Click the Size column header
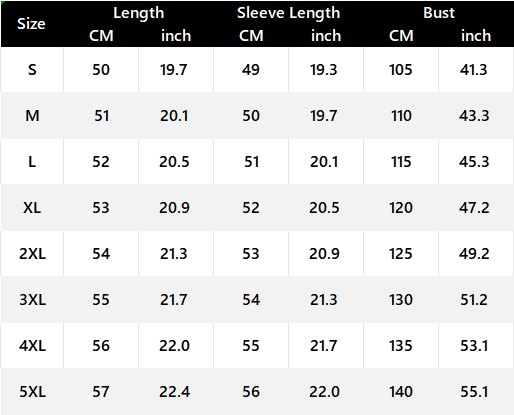Screen dimensions: 514x415 coord(31,24)
